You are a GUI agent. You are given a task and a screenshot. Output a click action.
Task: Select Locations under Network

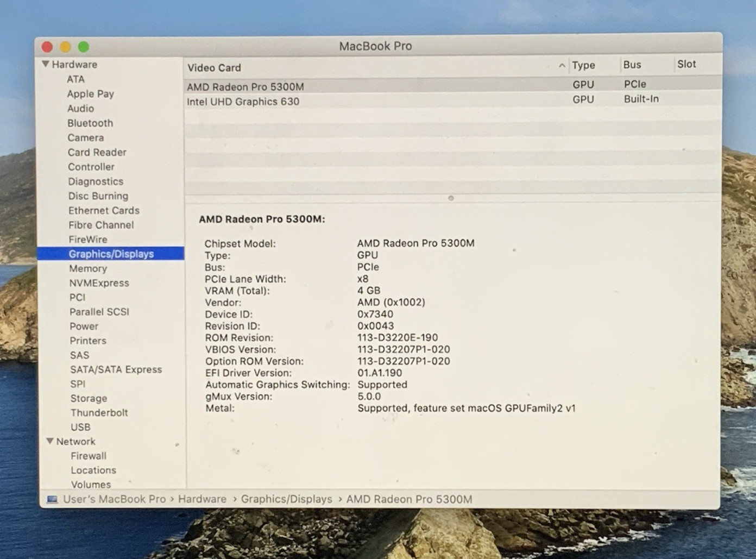(x=93, y=470)
